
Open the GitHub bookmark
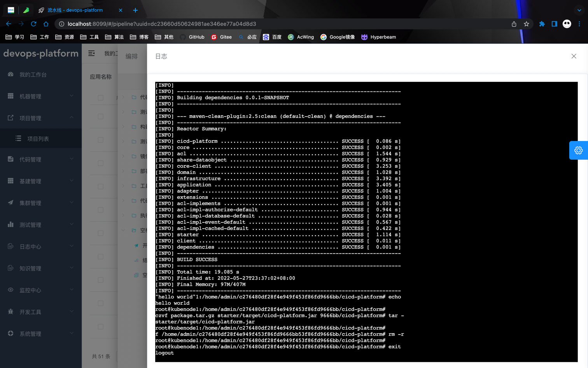(192, 37)
